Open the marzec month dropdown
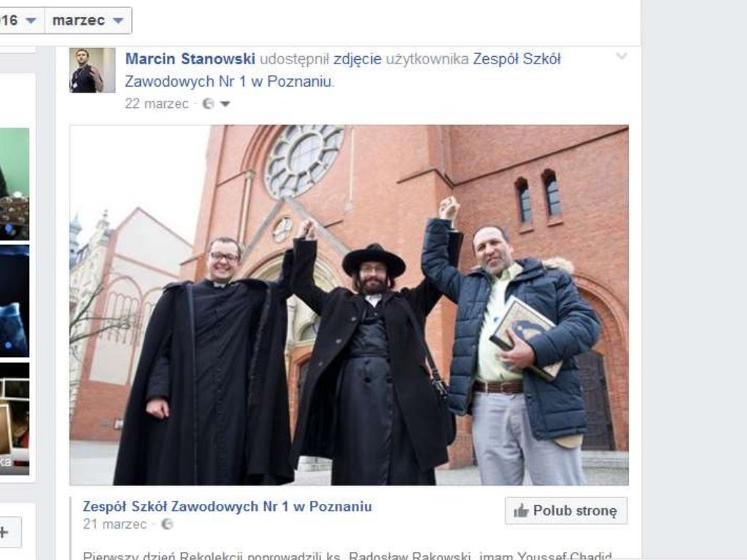Image resolution: width=747 pixels, height=560 pixels. point(88,20)
